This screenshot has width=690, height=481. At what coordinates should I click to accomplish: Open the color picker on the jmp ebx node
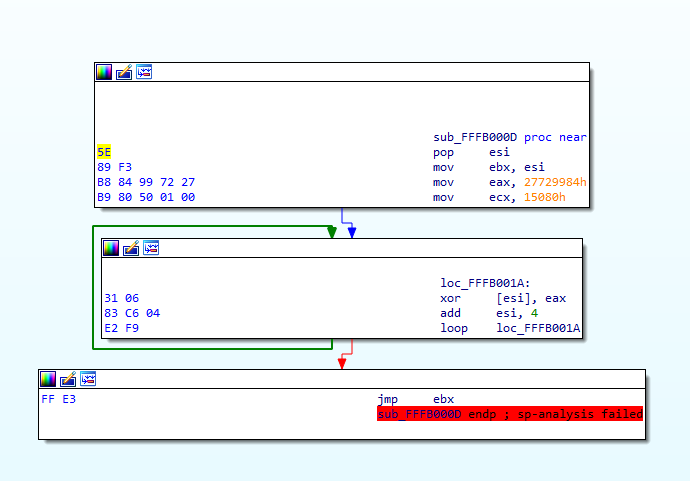point(48,379)
